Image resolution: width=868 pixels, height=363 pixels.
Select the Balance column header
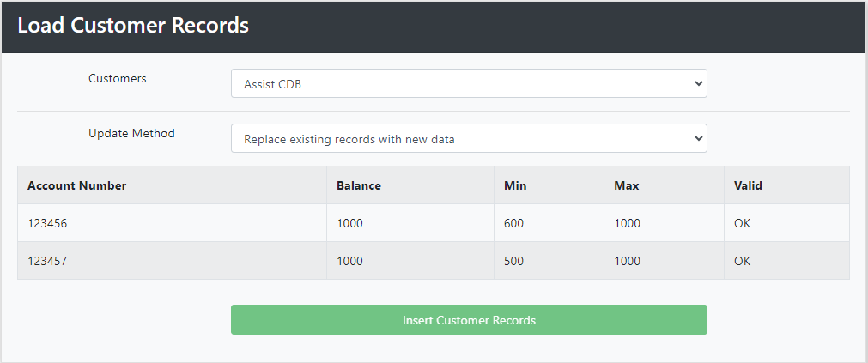point(410,185)
